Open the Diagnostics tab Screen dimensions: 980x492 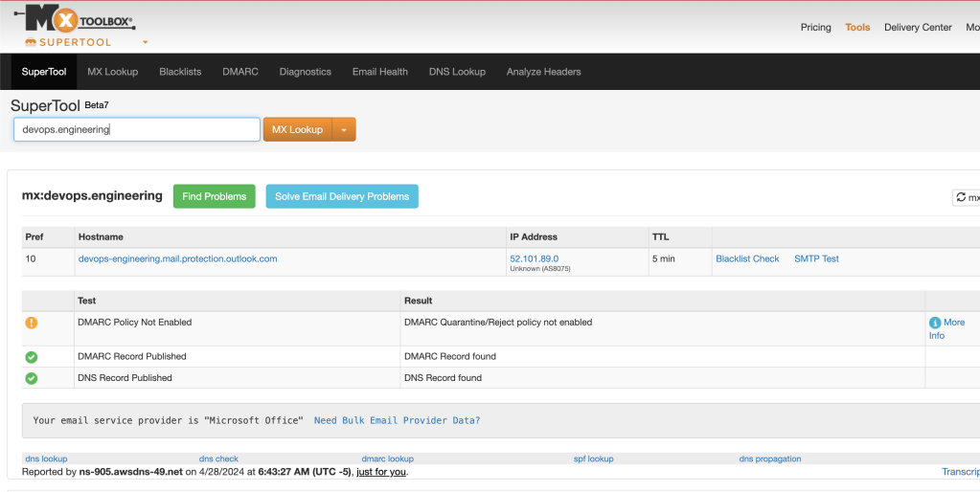point(305,72)
